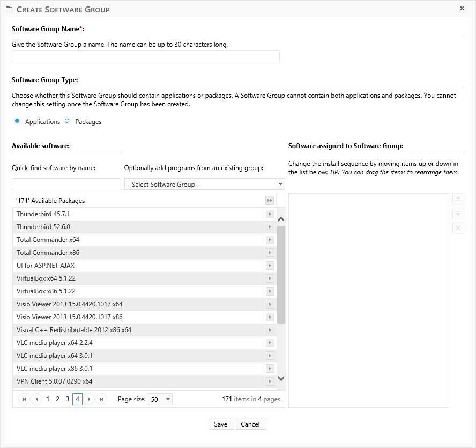Viewport: 476px width, 448px height.
Task: Add VLC media player x64 3.0.1 arrow
Action: coord(270,356)
